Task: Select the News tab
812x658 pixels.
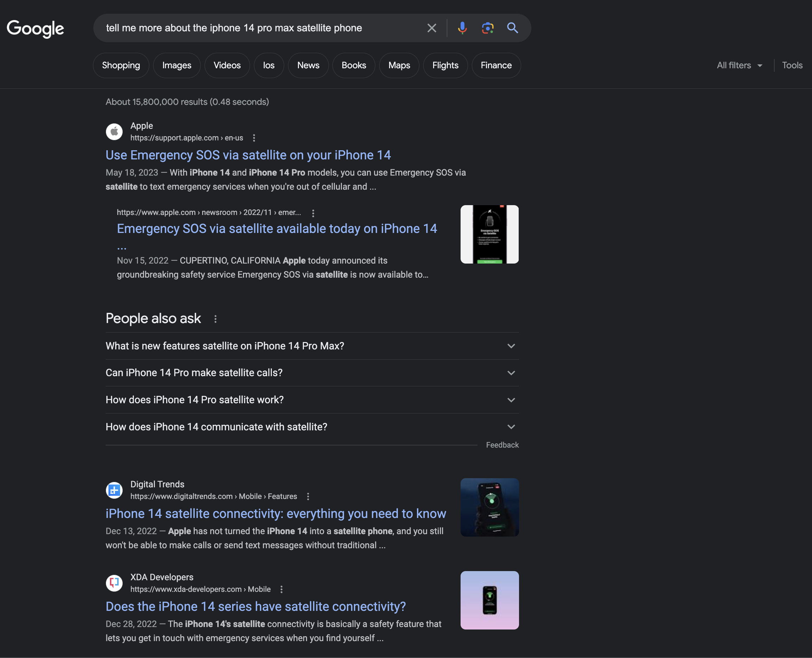Action: [308, 65]
